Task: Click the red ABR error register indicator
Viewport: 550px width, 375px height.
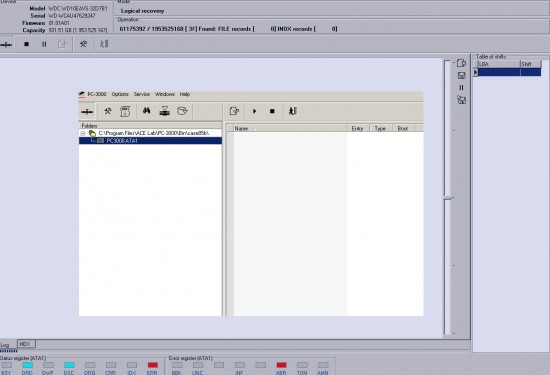Action: click(281, 365)
